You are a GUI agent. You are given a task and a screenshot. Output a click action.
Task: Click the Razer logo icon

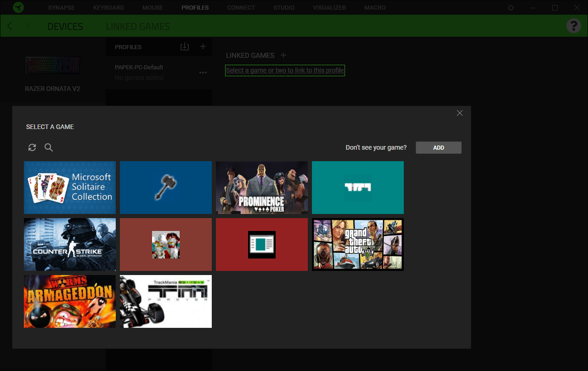point(19,7)
